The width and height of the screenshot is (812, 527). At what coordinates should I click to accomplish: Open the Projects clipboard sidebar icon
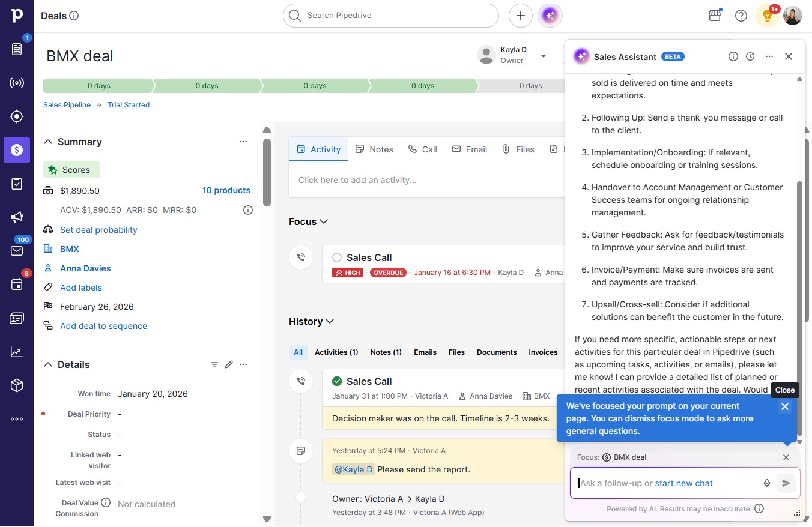click(x=17, y=184)
